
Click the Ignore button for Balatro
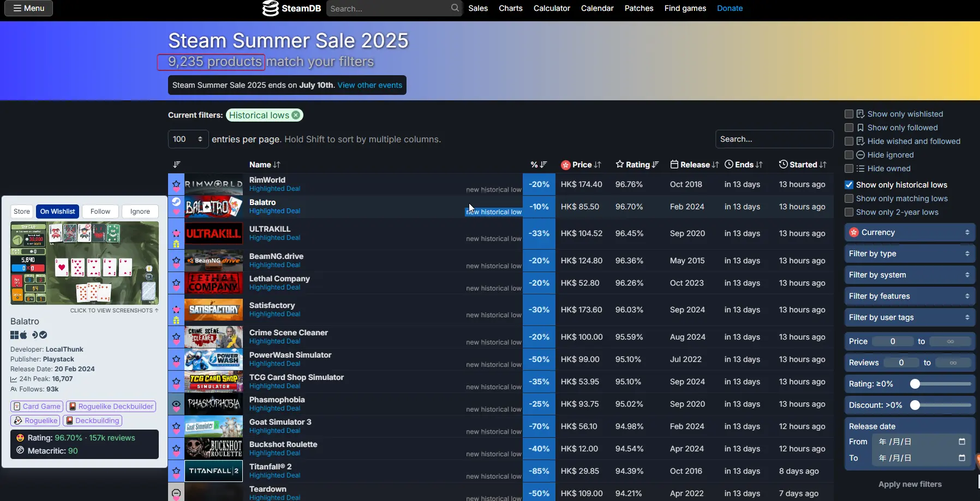click(140, 212)
